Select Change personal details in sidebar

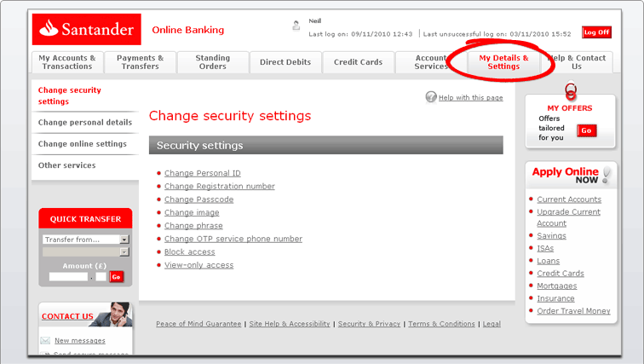coord(85,123)
